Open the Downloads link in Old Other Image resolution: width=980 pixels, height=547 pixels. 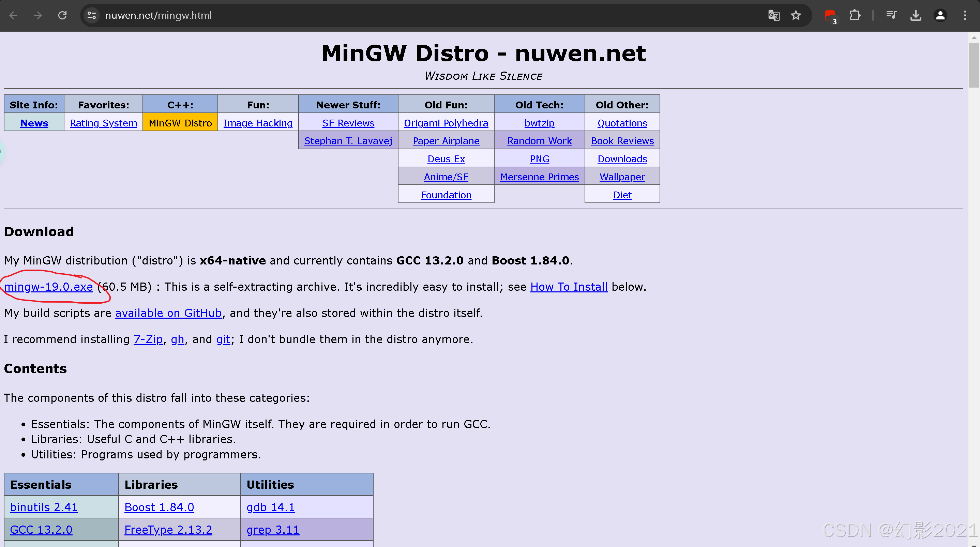(622, 158)
